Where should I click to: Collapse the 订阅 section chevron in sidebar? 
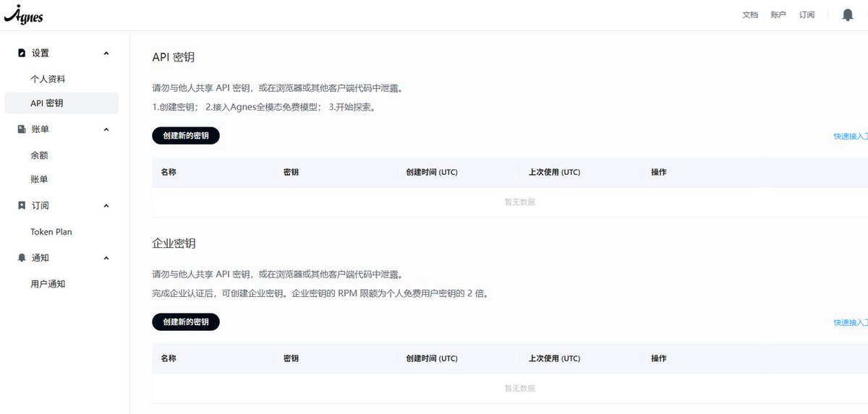[x=106, y=205]
